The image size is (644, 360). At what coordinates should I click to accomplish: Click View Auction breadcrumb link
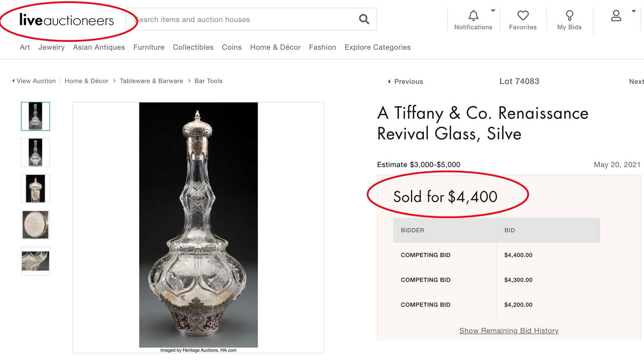click(36, 81)
